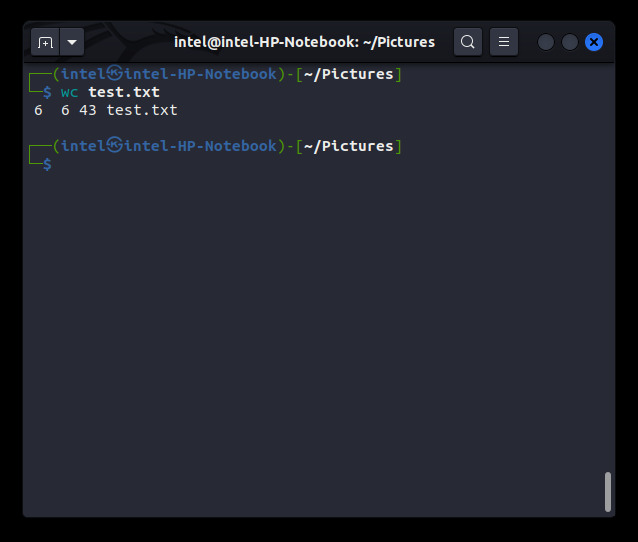Click ~/Pictures path in the first prompt

coord(349,74)
